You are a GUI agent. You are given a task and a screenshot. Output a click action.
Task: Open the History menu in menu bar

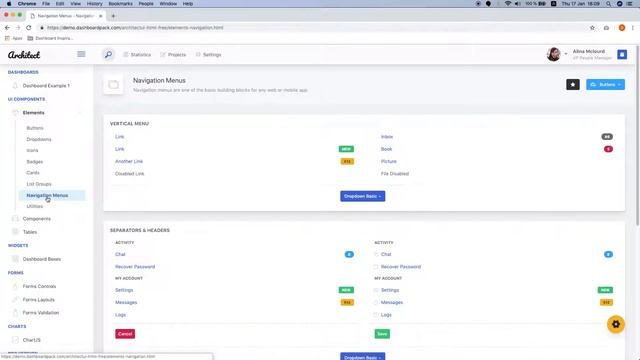coord(94,4)
